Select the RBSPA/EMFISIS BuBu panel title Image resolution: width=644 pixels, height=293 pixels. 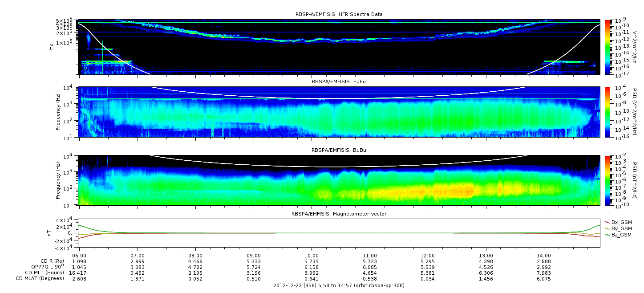click(339, 151)
